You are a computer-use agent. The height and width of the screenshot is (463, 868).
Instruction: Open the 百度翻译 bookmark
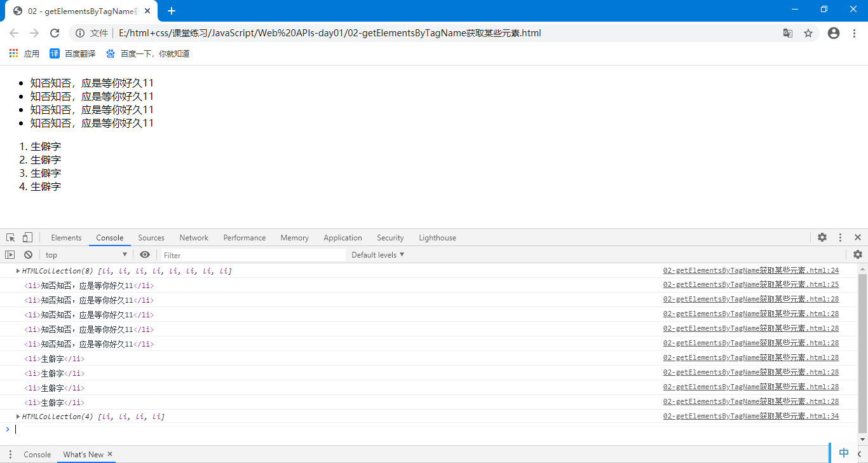(72, 53)
